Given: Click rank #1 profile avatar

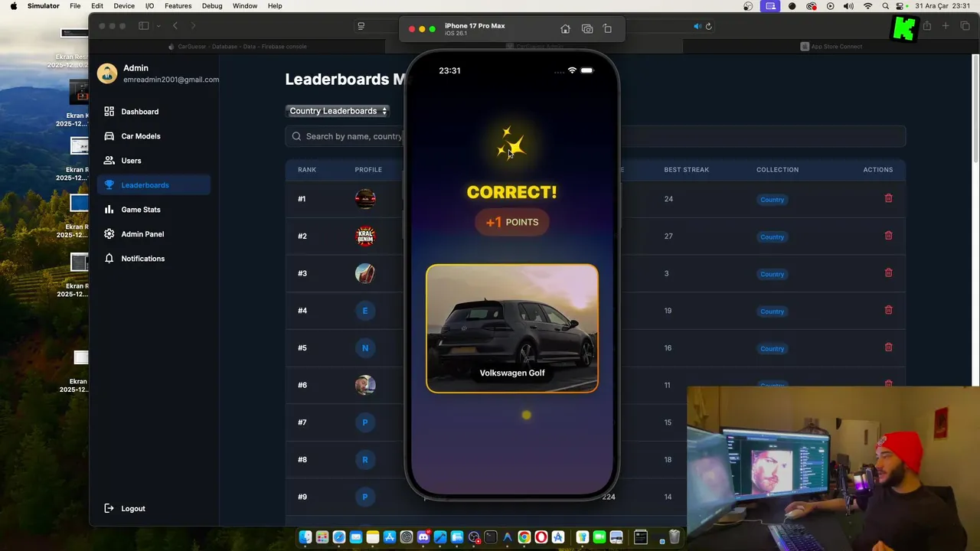Looking at the screenshot, I should tap(365, 199).
